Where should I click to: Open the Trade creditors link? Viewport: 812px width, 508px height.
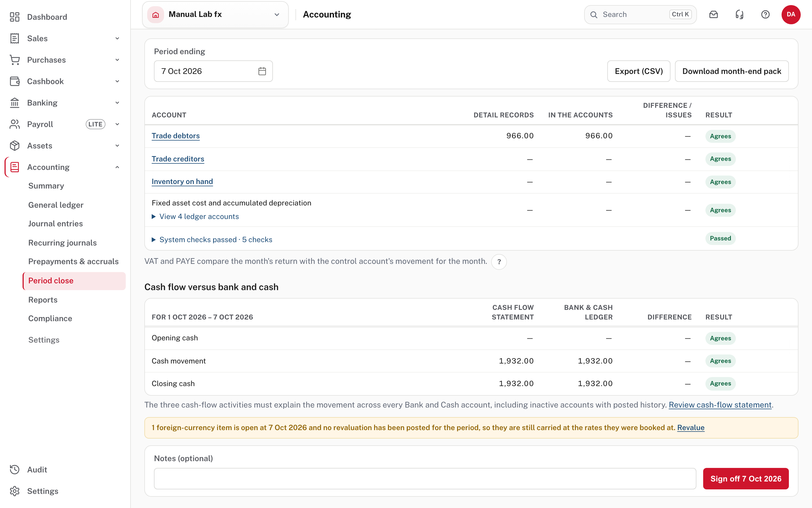[x=178, y=159]
